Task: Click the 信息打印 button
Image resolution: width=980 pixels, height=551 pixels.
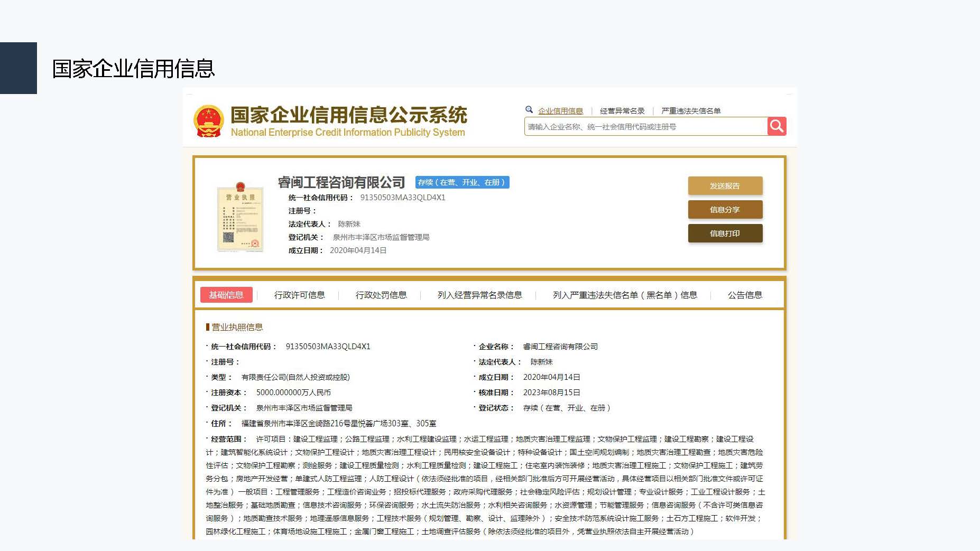Action: 725,234
